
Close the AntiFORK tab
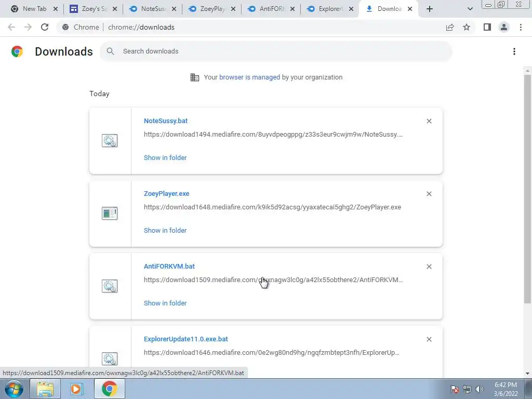292,9
